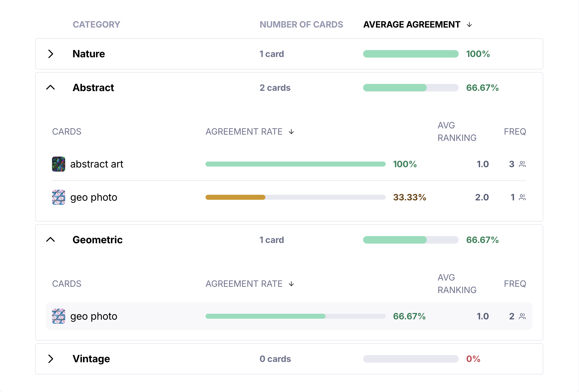Sort by the Category column header
The height and width of the screenshot is (392, 579).
click(96, 24)
